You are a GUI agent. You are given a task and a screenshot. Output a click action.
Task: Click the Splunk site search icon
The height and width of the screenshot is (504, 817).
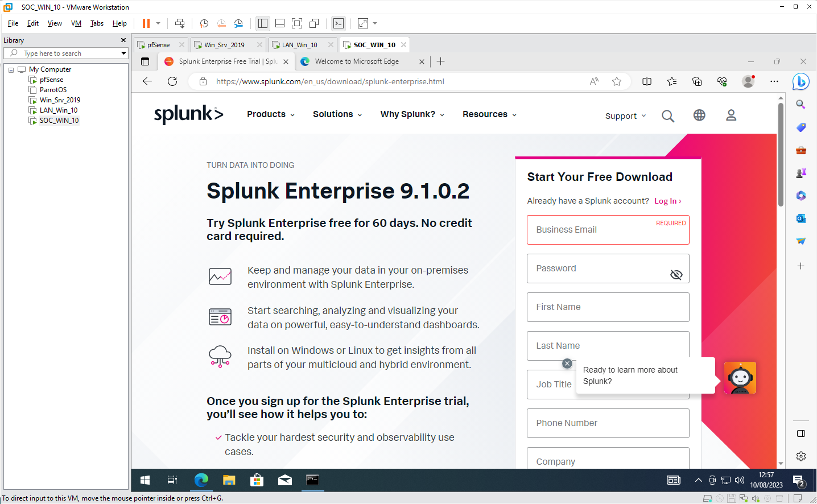point(668,116)
